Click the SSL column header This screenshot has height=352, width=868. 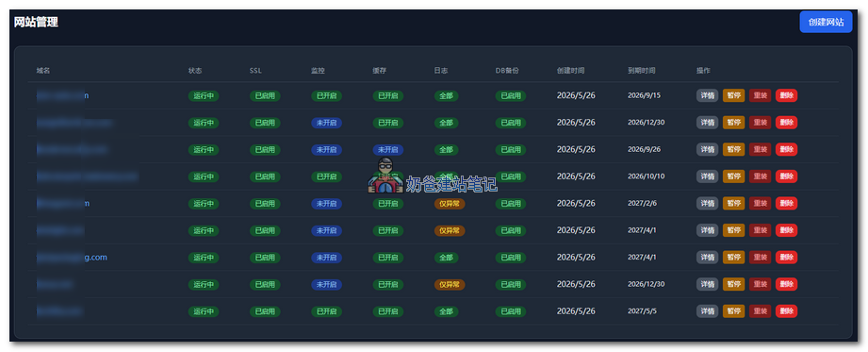tap(255, 71)
